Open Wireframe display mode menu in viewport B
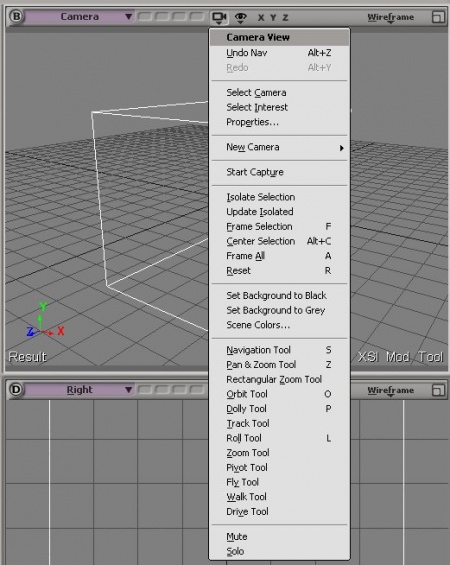 coord(391,17)
